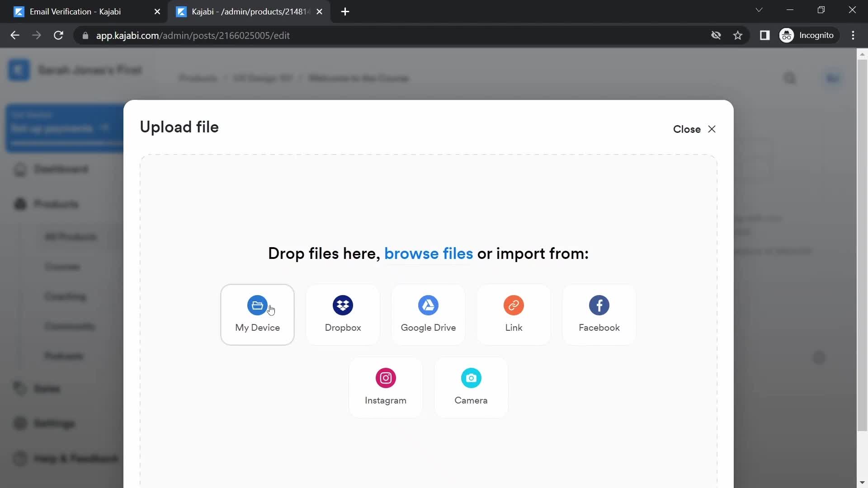The height and width of the screenshot is (488, 868).
Task: Import file from Instagram
Action: [386, 388]
